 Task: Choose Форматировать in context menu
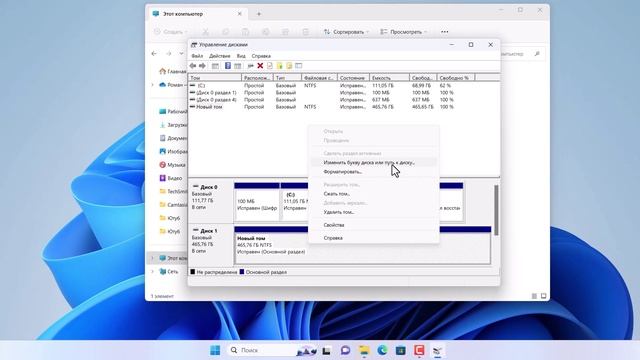tap(373, 172)
